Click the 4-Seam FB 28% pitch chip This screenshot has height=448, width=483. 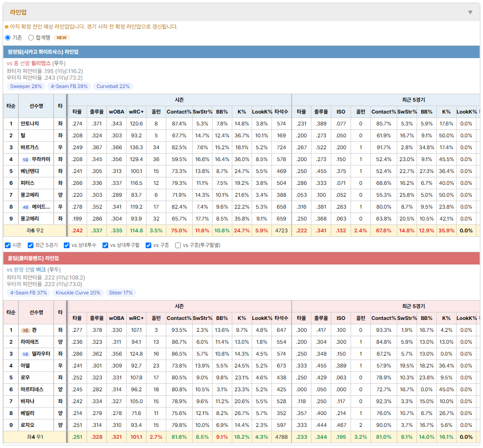pyautogui.click(x=70, y=86)
